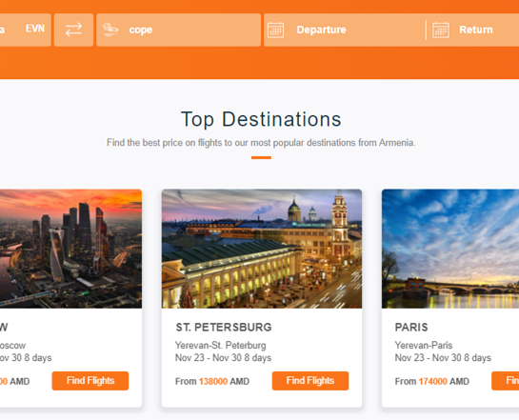Swap origin and destination arrows icon
Viewport: 519px width, 420px height.
[73, 30]
